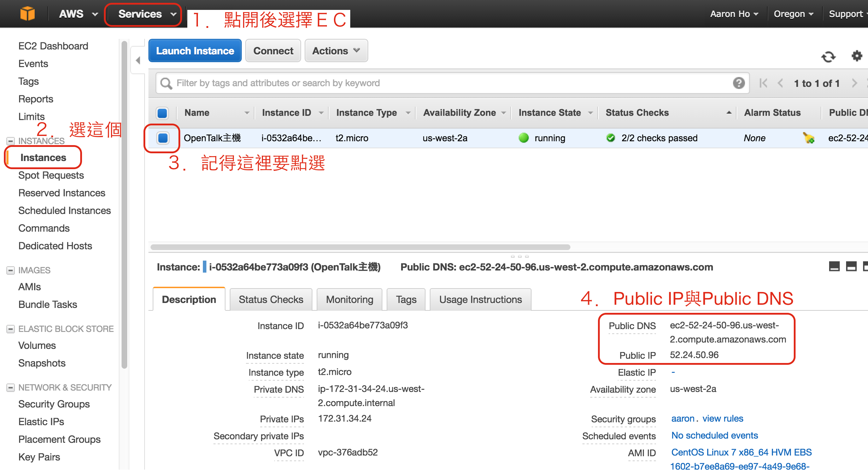868x476 pixels.
Task: Toggle OpenTalk instance row checkbox
Action: (163, 138)
